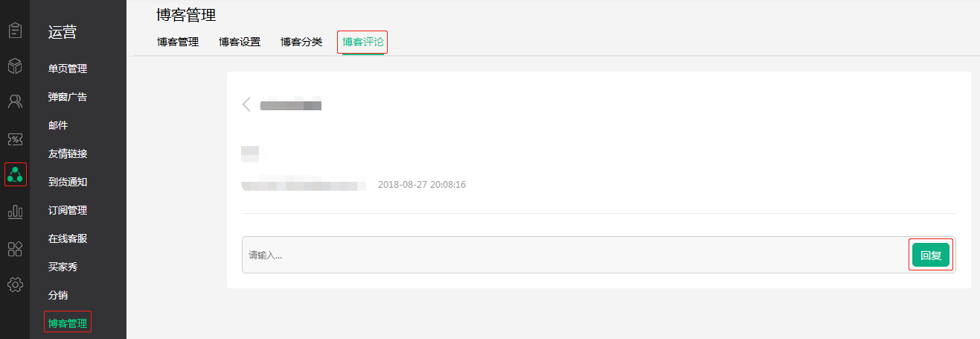Open the four-squares apps icon
This screenshot has width=980, height=339.
click(x=15, y=248)
